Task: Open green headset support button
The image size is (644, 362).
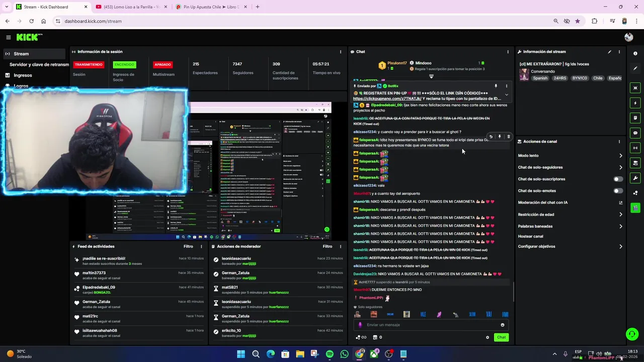Action: click(632, 333)
